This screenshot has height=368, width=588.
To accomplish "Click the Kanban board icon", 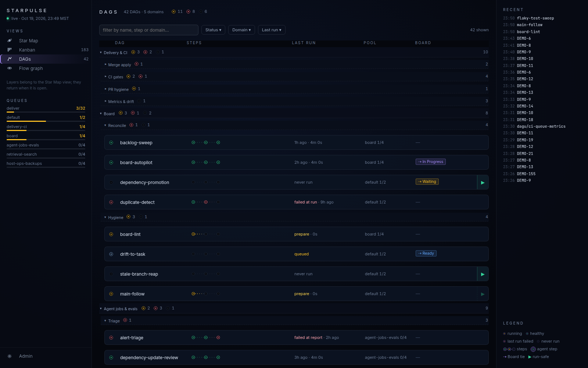I will click(x=10, y=50).
